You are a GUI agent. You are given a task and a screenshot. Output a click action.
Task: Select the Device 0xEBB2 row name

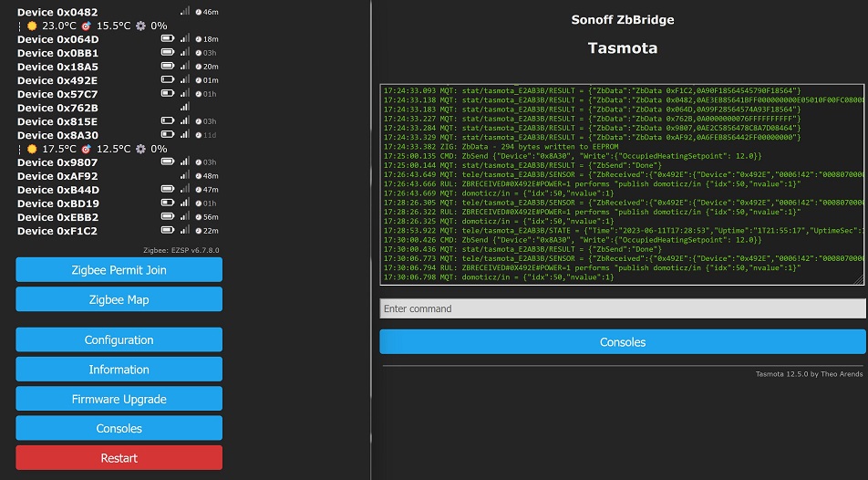point(58,216)
